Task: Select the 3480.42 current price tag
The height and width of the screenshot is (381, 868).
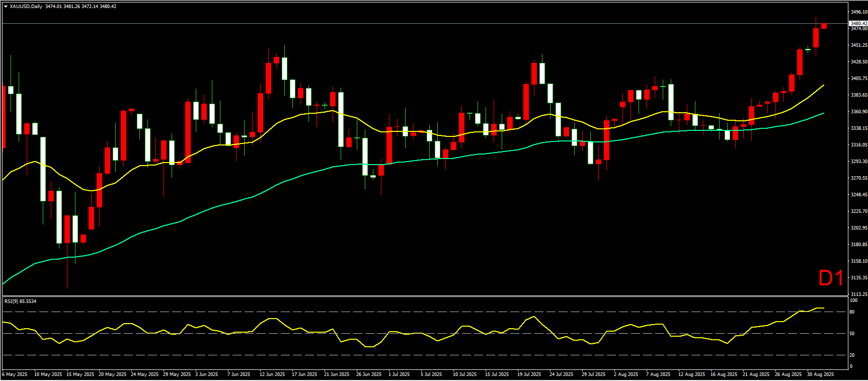Action: point(858,23)
